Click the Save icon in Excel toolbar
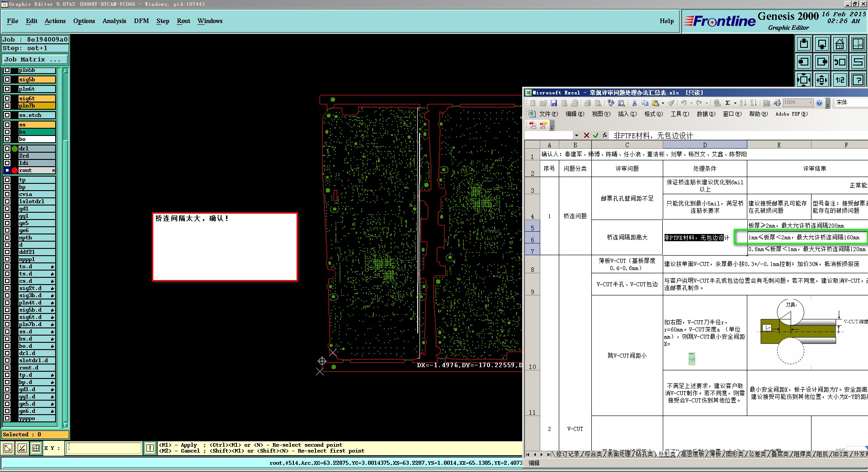 coord(554,103)
